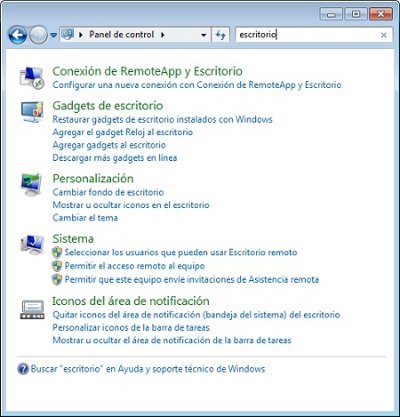Select Quitar iconos del área de notificación

tap(196, 315)
